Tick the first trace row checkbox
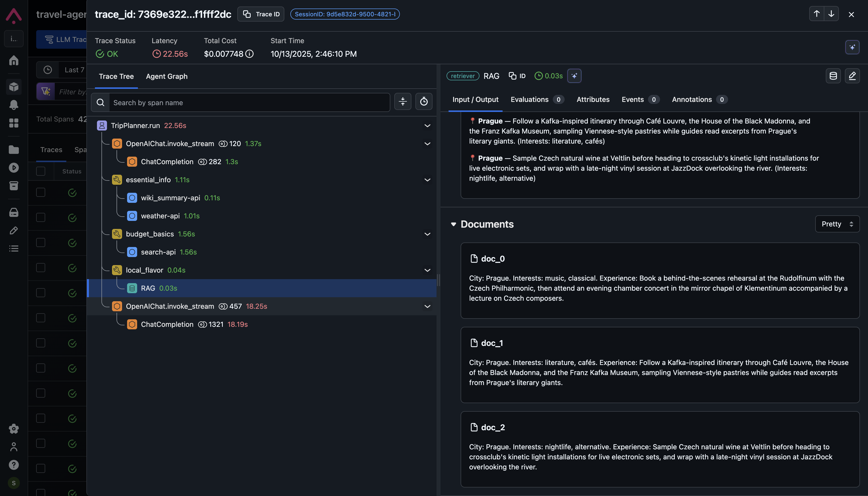The height and width of the screenshot is (496, 868). click(x=40, y=193)
